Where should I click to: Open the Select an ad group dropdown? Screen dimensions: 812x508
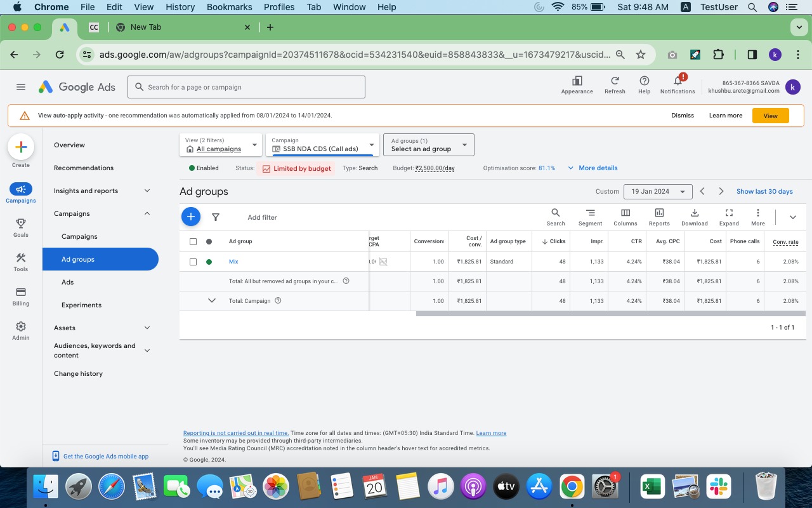pyautogui.click(x=428, y=145)
